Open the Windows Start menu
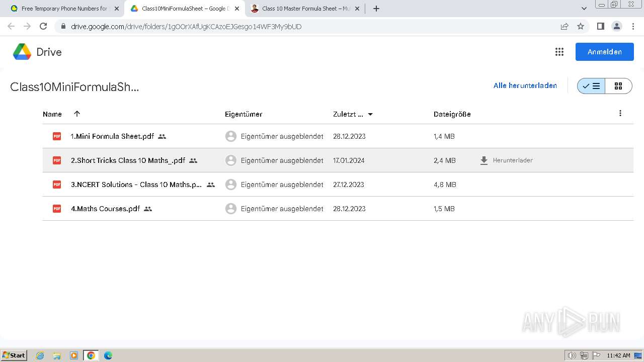644x362 pixels. pos(14,355)
